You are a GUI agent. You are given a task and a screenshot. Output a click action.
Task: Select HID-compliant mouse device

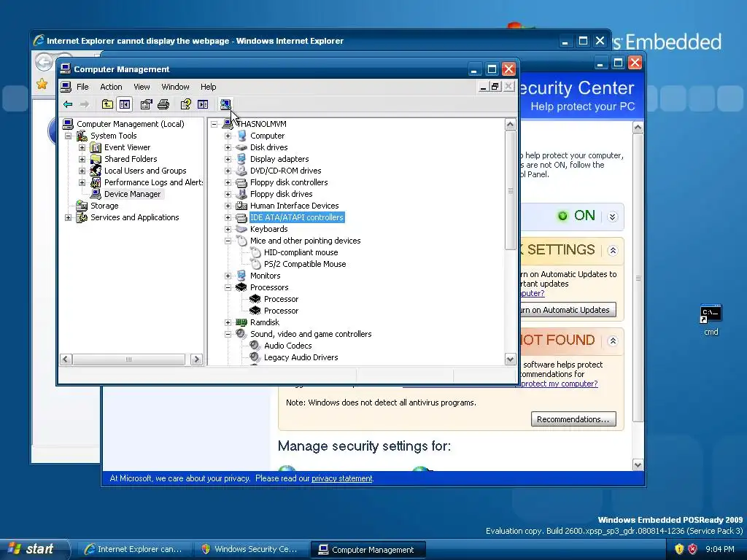301,252
